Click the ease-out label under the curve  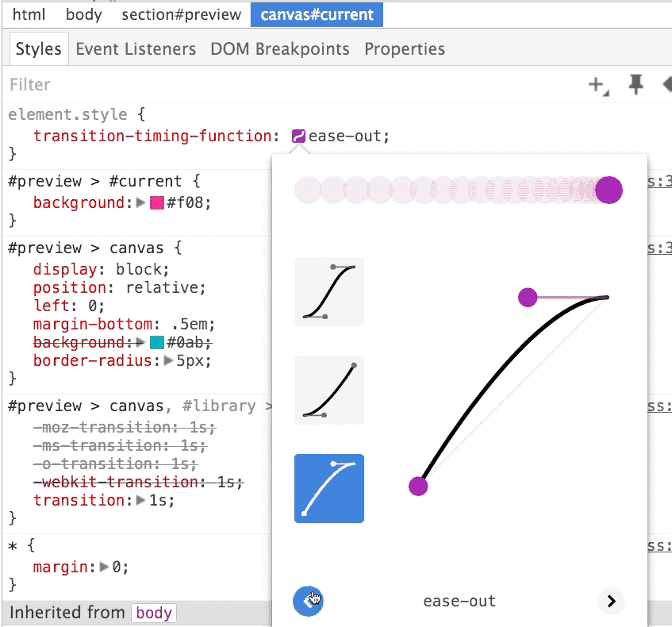click(x=459, y=602)
